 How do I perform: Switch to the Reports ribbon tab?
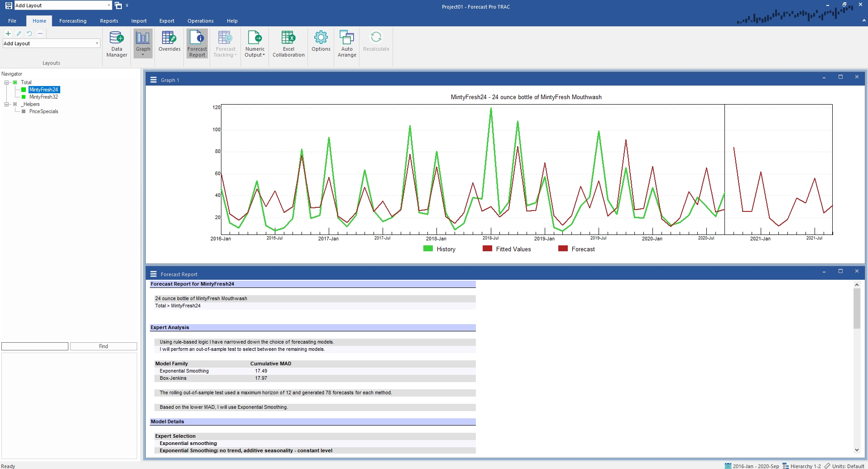[109, 21]
